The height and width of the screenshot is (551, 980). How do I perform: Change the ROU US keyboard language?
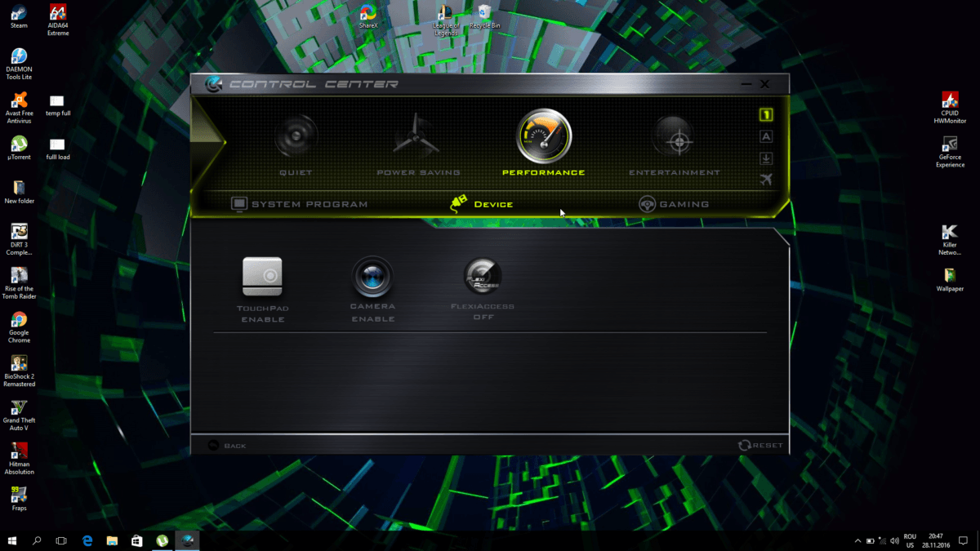click(910, 540)
